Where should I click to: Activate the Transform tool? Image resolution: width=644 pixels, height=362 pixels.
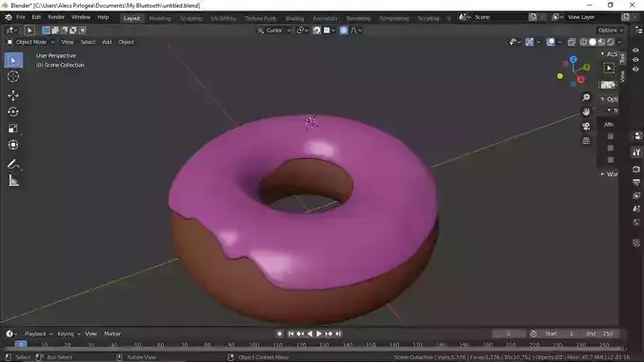[x=13, y=145]
